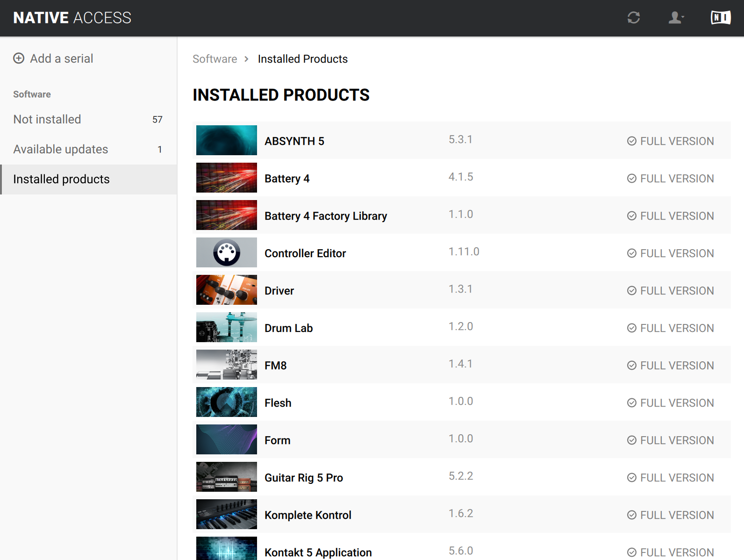Click the Drum Lab product name

point(288,328)
